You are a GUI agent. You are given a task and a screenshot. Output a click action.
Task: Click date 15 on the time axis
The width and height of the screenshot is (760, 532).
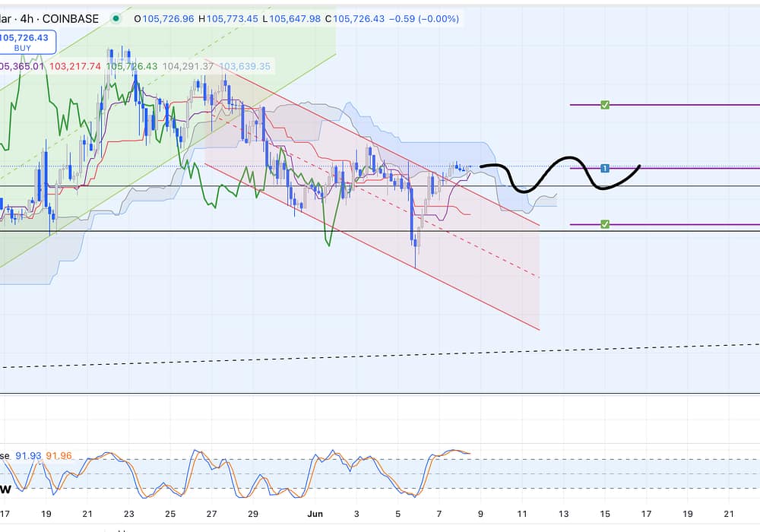click(605, 514)
